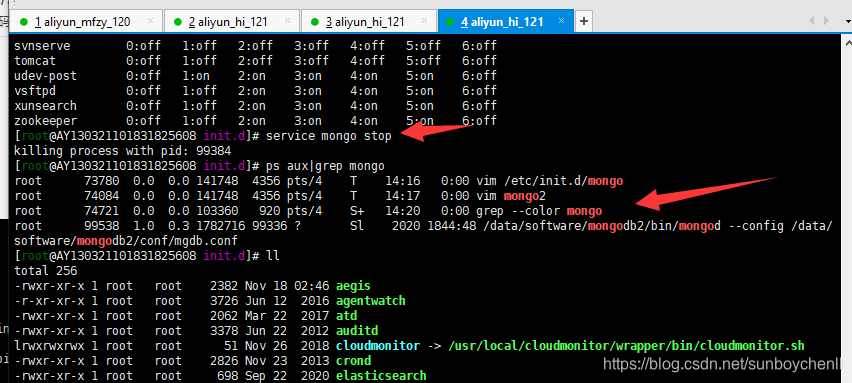Click the 'vim mongo2' command entry
Viewport: 852px width, 383px height.
[511, 196]
